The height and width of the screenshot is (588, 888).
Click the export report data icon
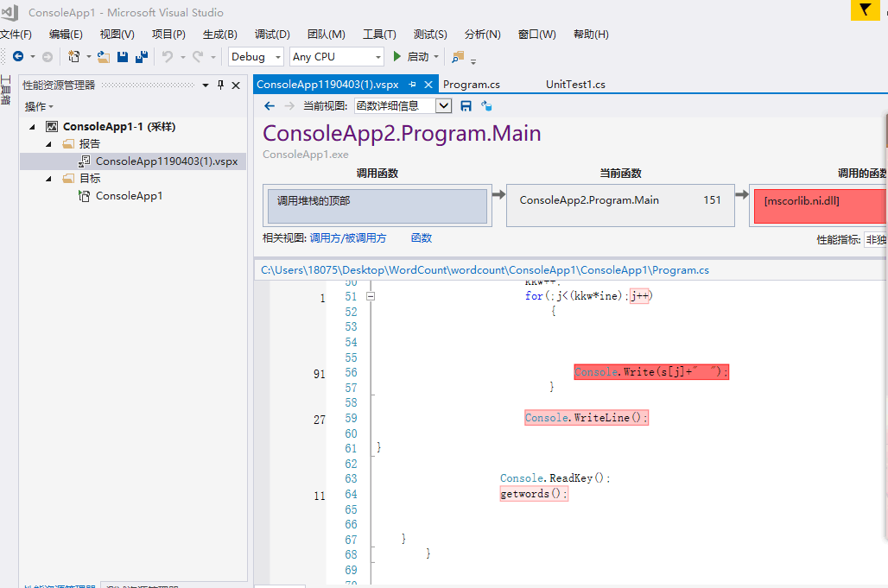(x=486, y=106)
